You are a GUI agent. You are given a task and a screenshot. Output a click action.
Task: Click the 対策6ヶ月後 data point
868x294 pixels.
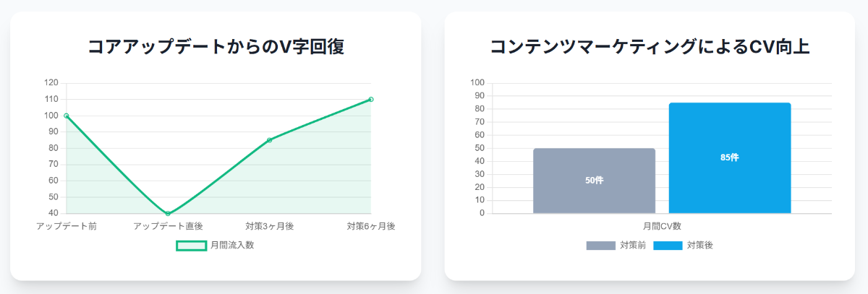pos(371,99)
